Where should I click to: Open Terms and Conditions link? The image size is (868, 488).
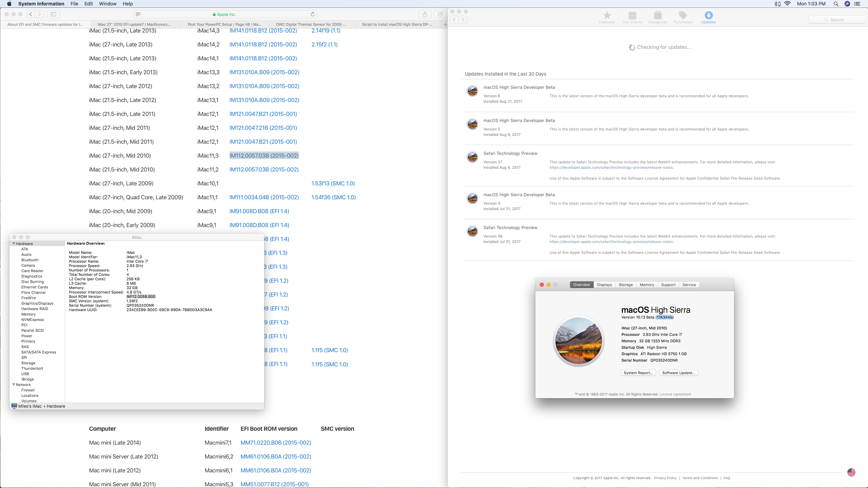click(700, 478)
